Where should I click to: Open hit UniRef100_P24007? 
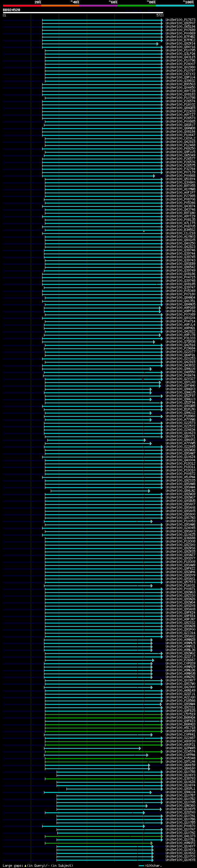[x=180, y=64]
